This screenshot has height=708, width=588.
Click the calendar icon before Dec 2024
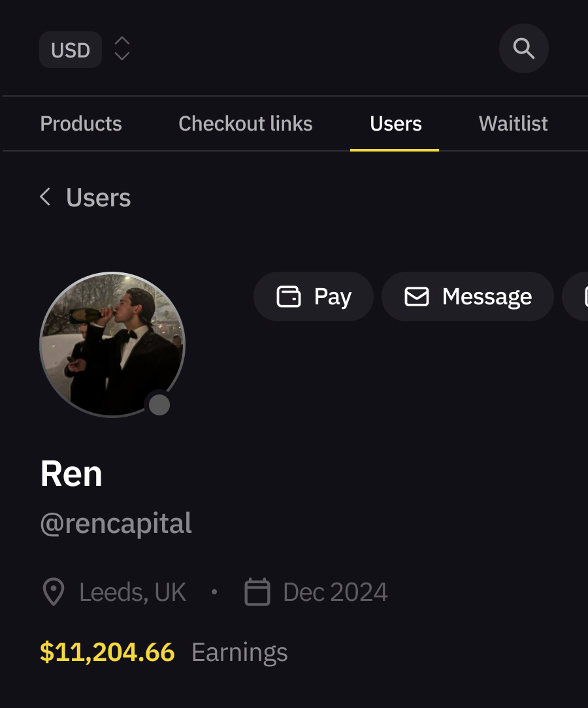(x=257, y=592)
